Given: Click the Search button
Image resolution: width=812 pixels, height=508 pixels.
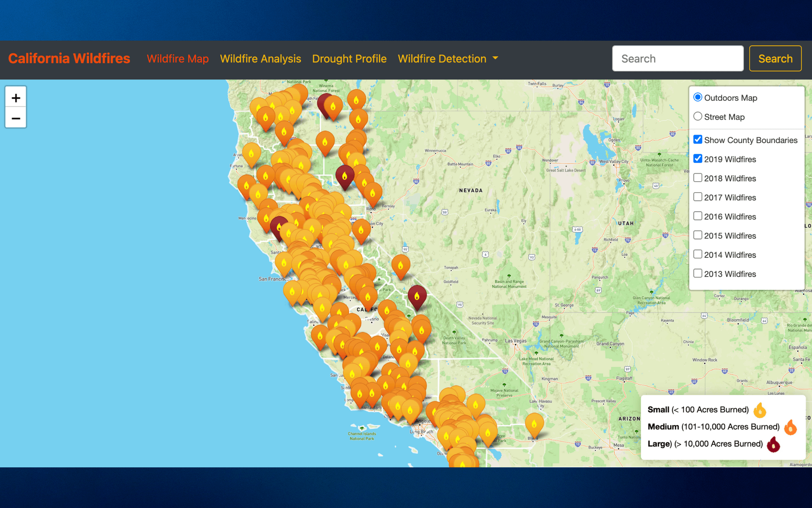Looking at the screenshot, I should (775, 58).
